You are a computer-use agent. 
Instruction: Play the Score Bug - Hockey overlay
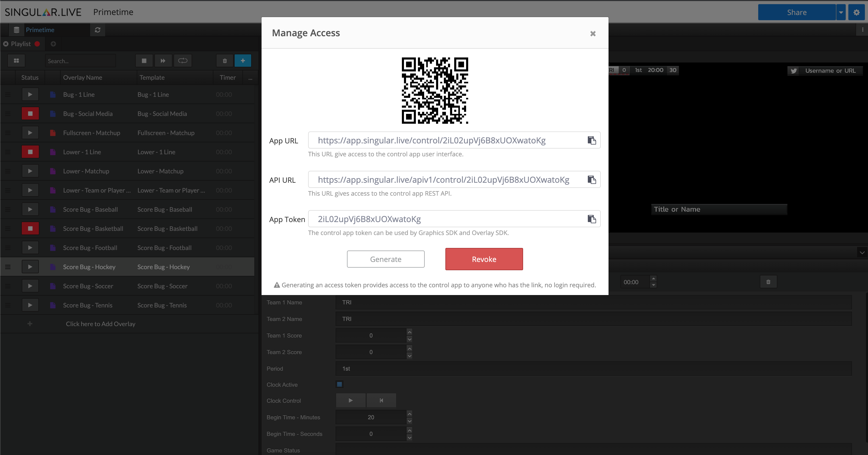point(30,267)
